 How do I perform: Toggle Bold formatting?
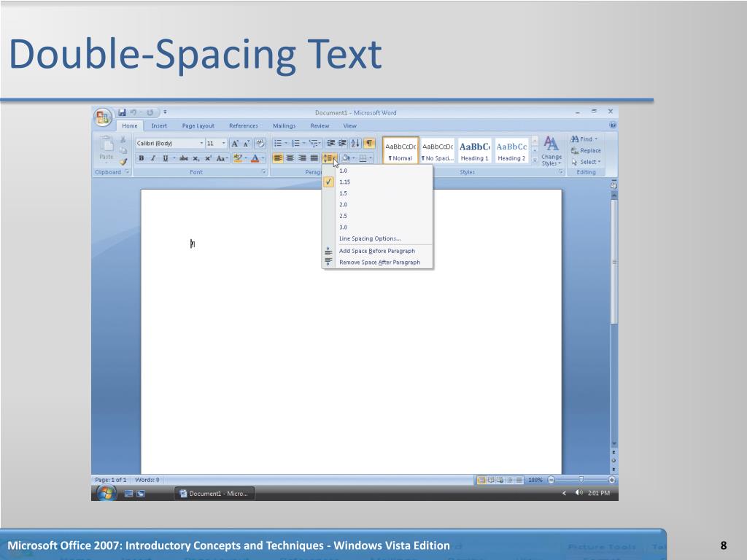pyautogui.click(x=141, y=158)
